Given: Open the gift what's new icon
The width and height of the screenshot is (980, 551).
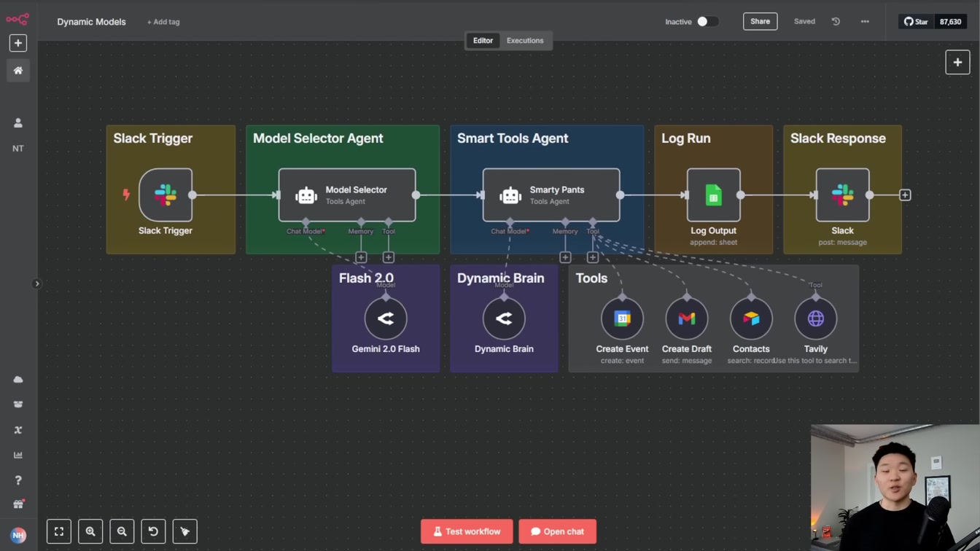Looking at the screenshot, I should point(18,504).
